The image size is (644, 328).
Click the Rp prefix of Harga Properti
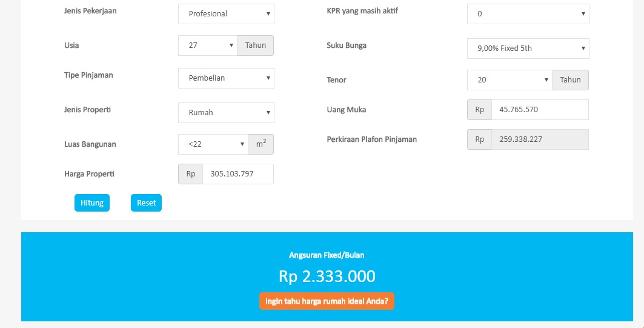point(191,174)
